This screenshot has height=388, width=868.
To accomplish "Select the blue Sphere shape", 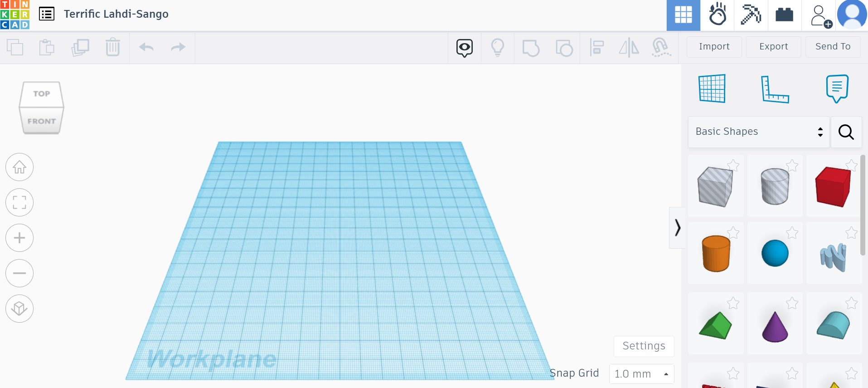I will point(775,253).
